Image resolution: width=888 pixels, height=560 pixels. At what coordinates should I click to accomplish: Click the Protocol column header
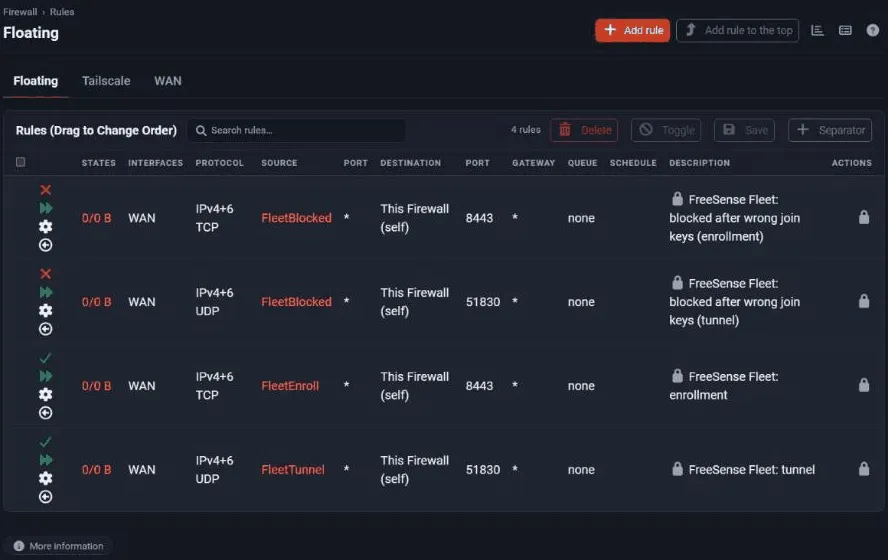tap(219, 163)
